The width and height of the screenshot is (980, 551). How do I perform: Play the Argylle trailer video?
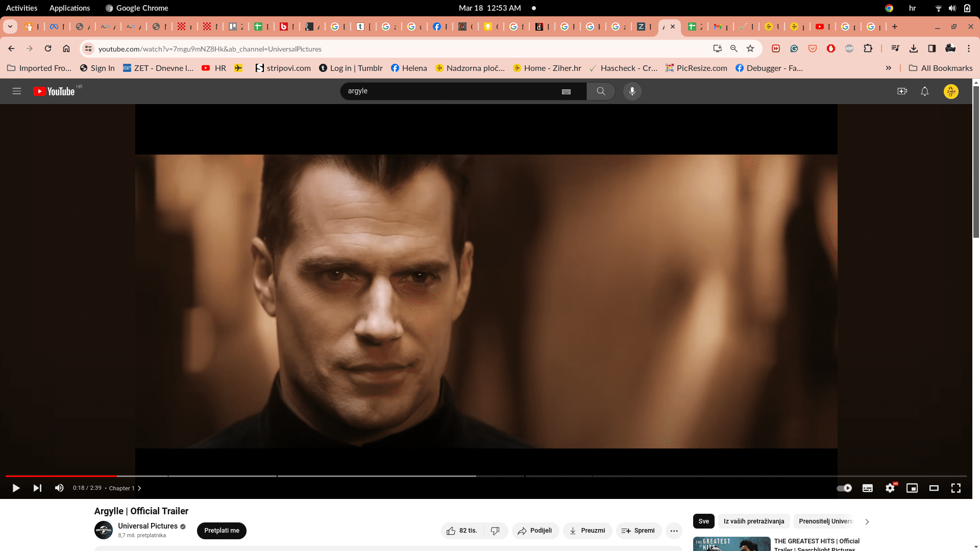pos(16,488)
